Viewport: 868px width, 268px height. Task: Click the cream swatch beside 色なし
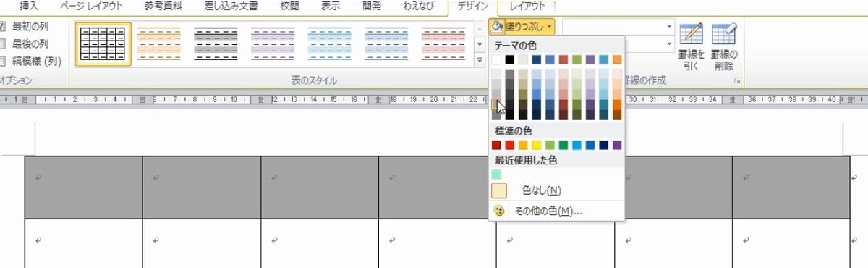498,190
